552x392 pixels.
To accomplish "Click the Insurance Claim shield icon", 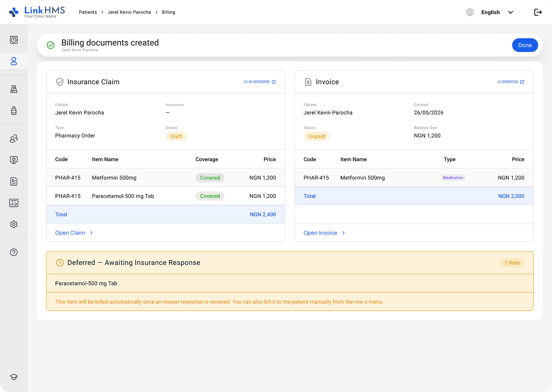I will (60, 82).
